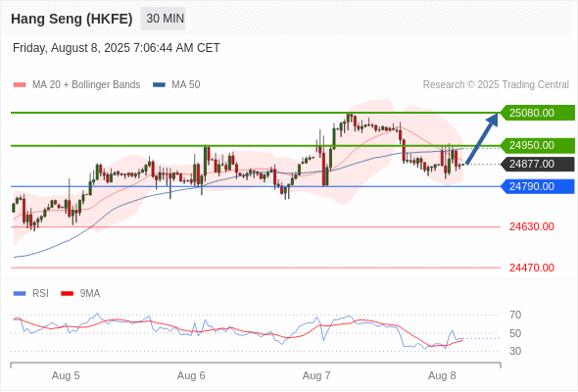Viewport: 578px width, 392px height.
Task: Toggle the MA 50 legend label
Action: (x=186, y=85)
